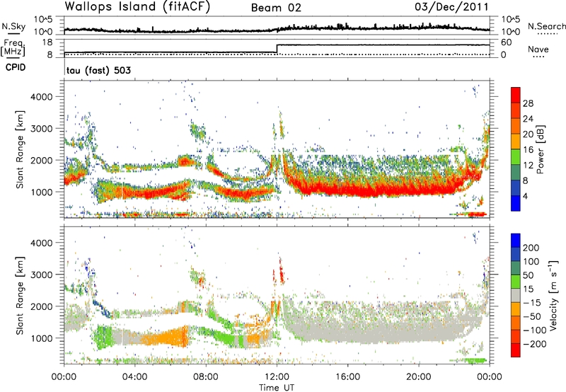Click the '10^5' tick beside N.Sky
Viewport: 566px width, 392px height.
pos(43,20)
